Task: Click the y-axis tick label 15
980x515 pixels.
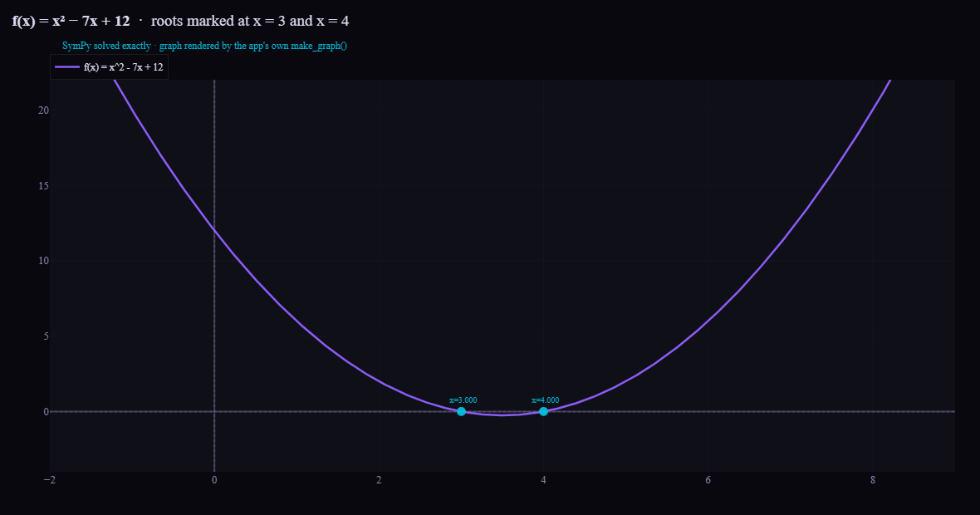Action: (x=43, y=185)
